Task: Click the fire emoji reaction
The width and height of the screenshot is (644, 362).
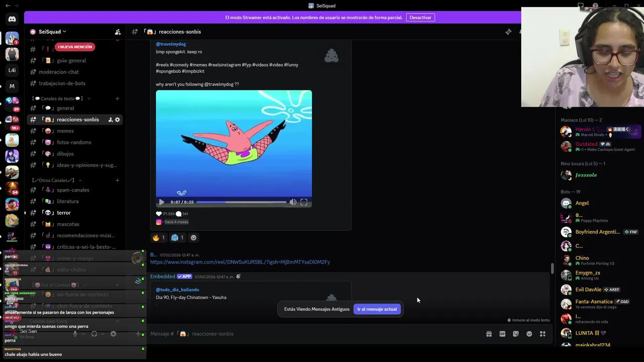Action: (x=158, y=237)
